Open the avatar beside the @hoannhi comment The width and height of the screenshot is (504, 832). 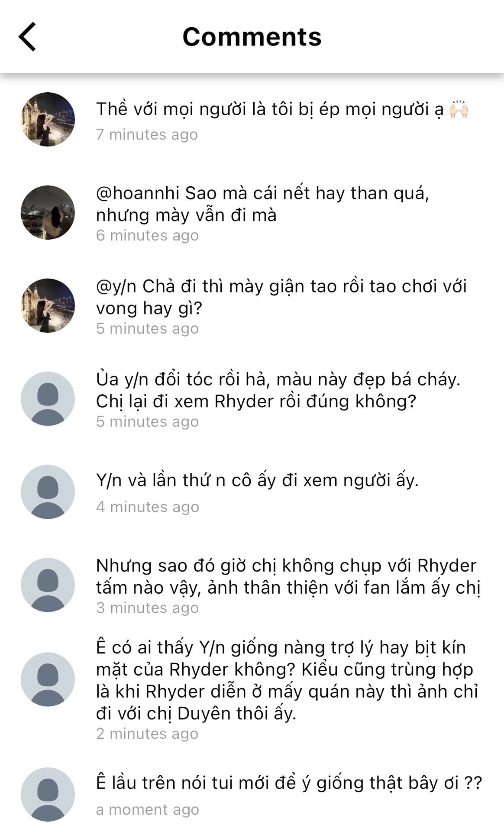tap(48, 212)
